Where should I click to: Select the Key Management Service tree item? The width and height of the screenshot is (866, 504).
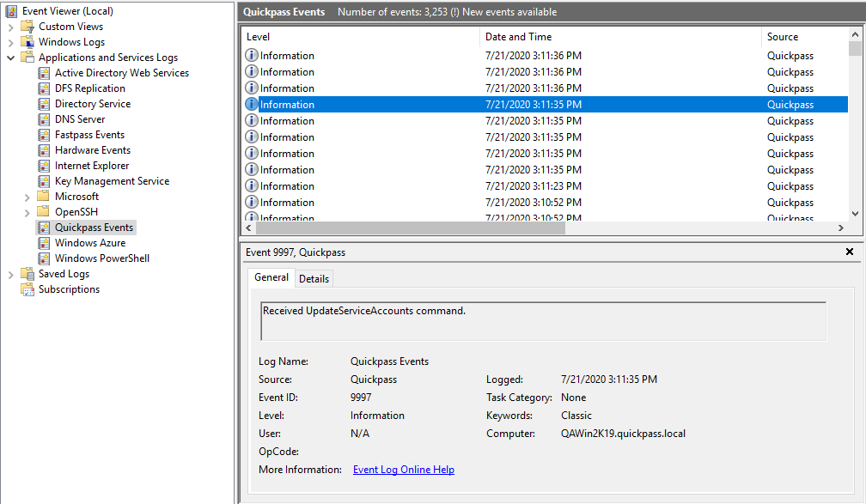pos(112,181)
